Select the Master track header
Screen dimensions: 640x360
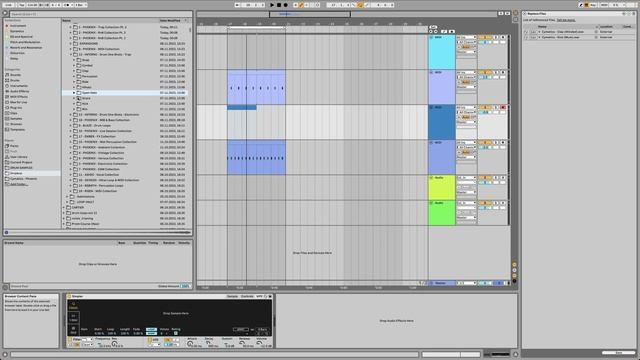(441, 283)
